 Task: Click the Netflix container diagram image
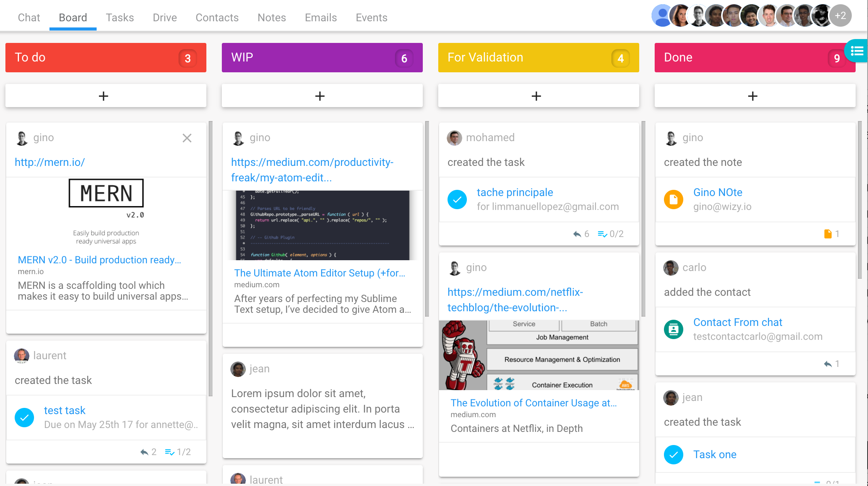[539, 355]
